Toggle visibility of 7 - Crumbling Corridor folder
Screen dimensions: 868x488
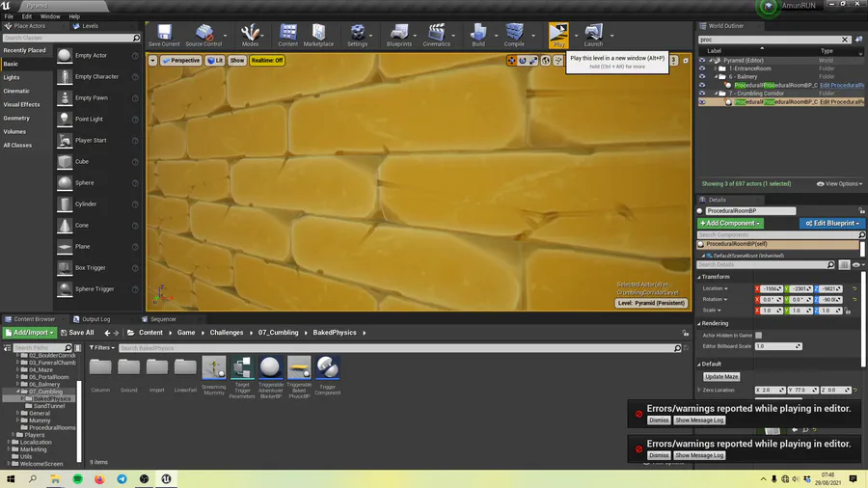pyautogui.click(x=702, y=94)
